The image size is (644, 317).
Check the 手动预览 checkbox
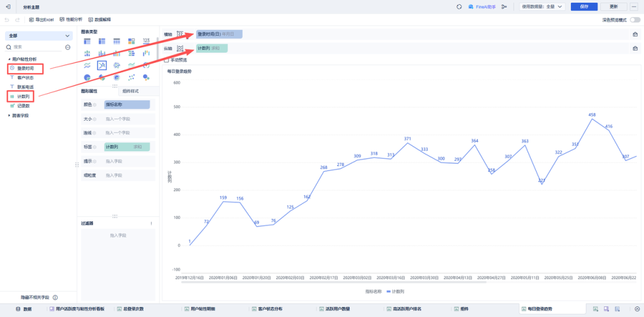[x=166, y=60]
